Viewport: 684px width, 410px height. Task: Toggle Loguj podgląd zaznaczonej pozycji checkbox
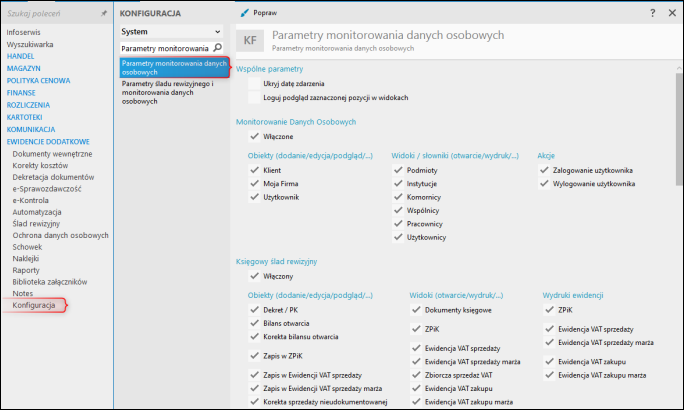[x=254, y=98]
